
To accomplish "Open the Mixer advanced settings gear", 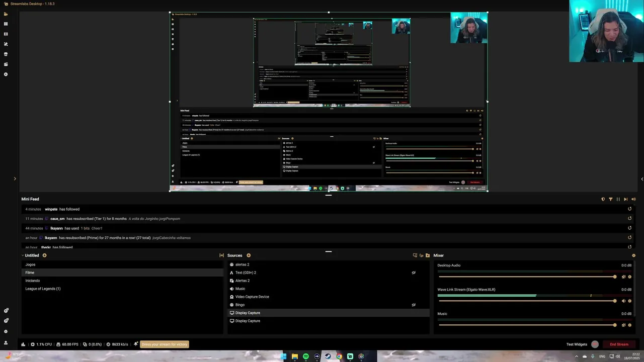I will [x=633, y=255].
